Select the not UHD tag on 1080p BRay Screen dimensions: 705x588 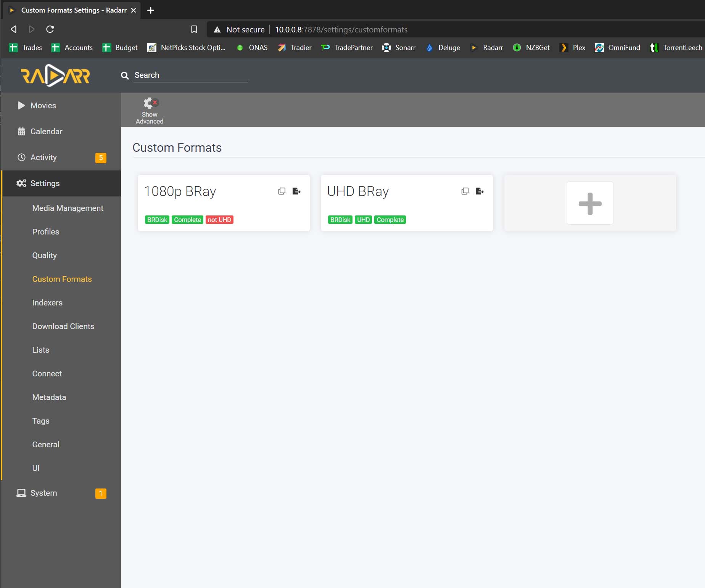point(219,220)
